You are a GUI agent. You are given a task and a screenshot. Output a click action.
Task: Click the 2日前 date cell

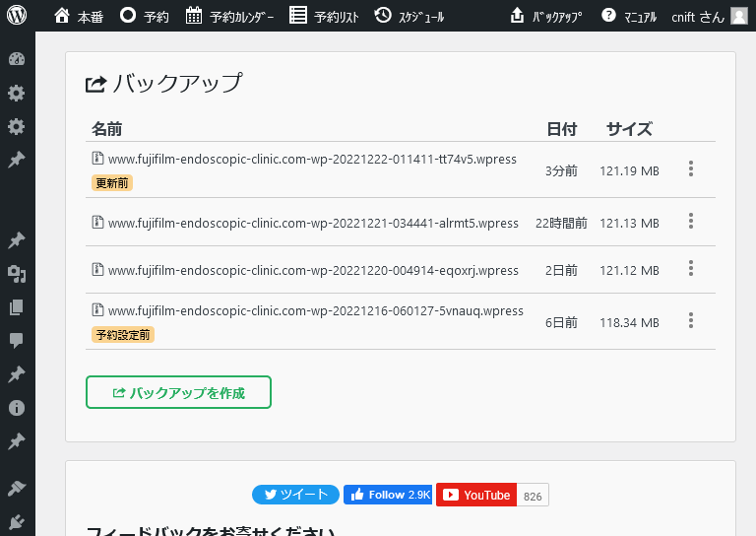click(561, 270)
